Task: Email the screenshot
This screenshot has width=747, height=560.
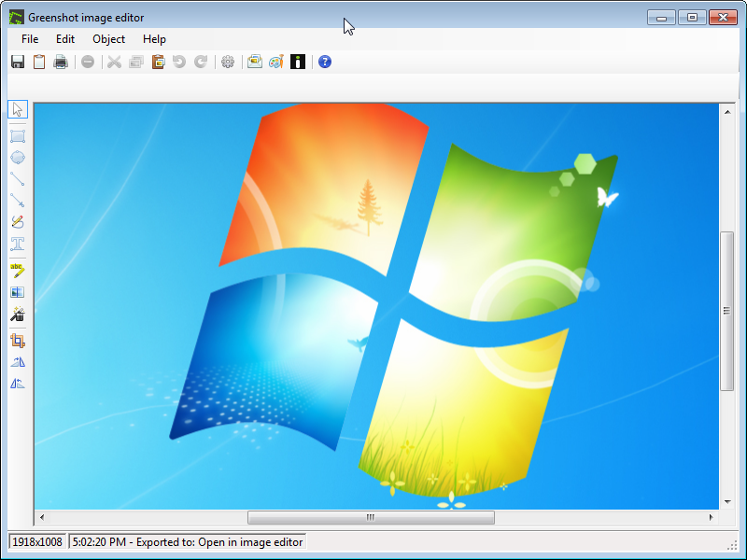Action: [254, 62]
